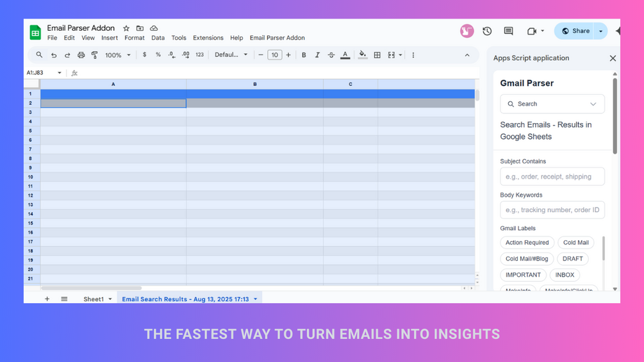Toggle italic formatting
Viewport: 644px width, 362px height.
317,55
